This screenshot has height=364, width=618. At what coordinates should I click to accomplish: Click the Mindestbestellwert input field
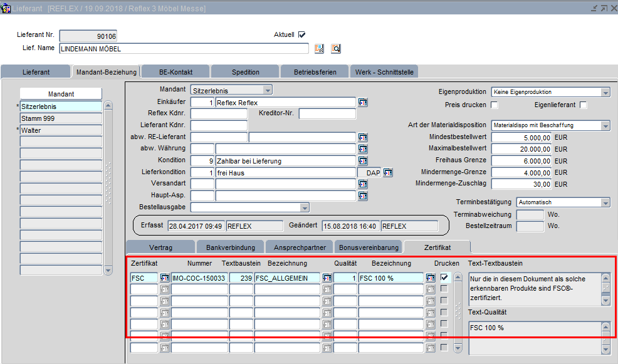tap(521, 138)
